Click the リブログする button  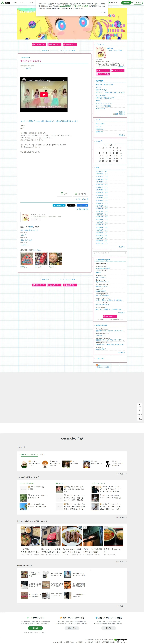81,194
